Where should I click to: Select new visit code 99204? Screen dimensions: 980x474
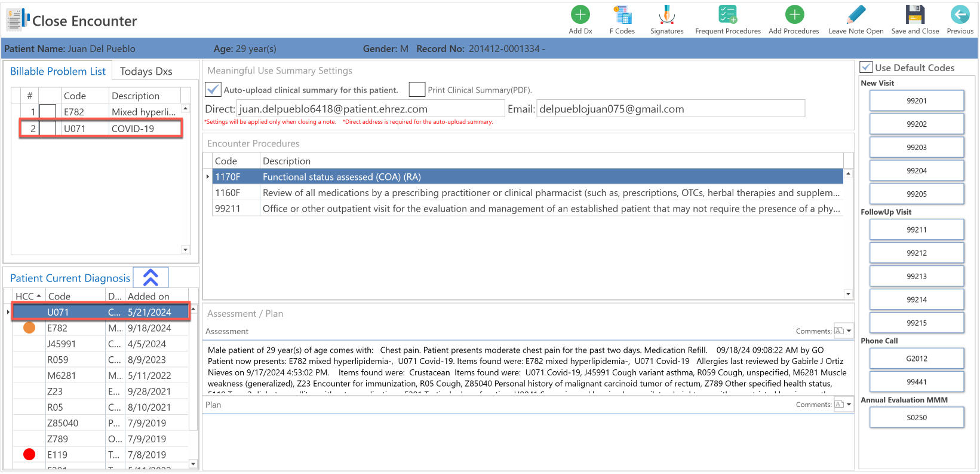pos(917,170)
